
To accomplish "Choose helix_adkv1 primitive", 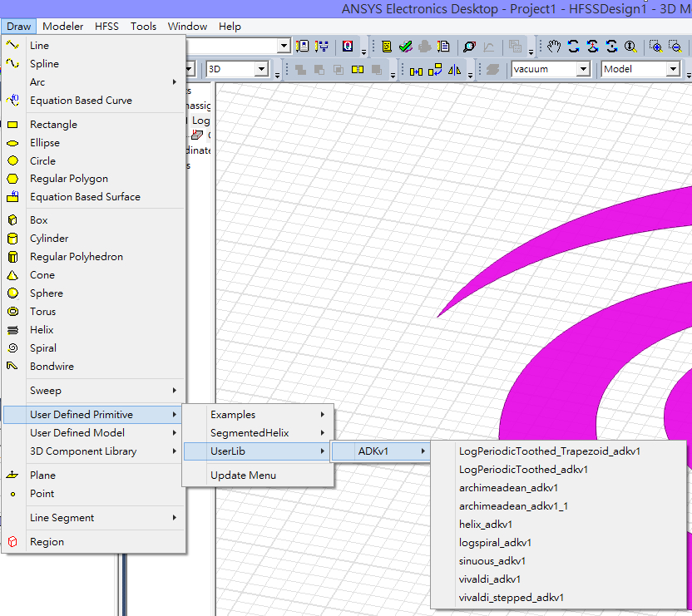I will coord(559,525).
